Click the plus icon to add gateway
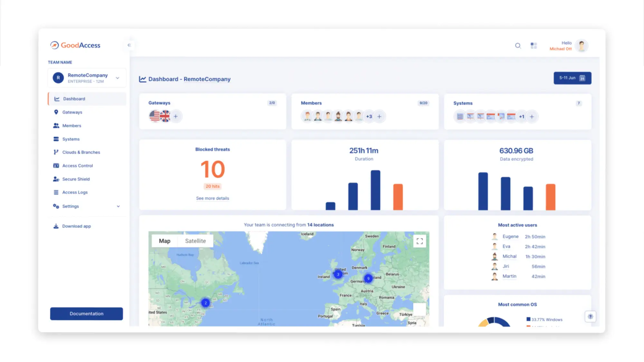This screenshot has height=362, width=644. pos(176,116)
